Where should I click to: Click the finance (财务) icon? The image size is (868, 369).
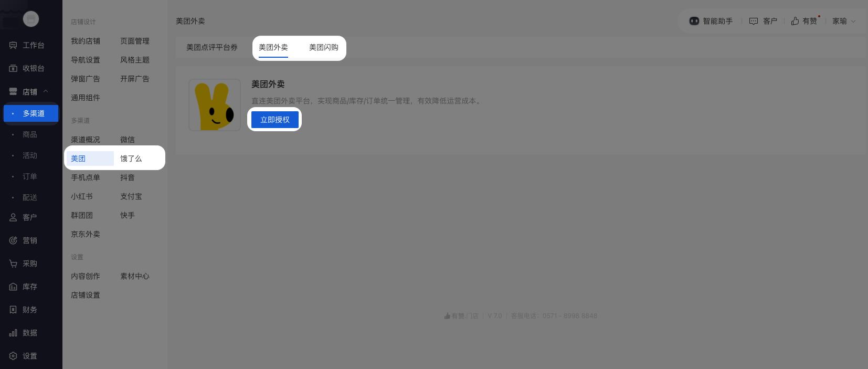pos(13,310)
